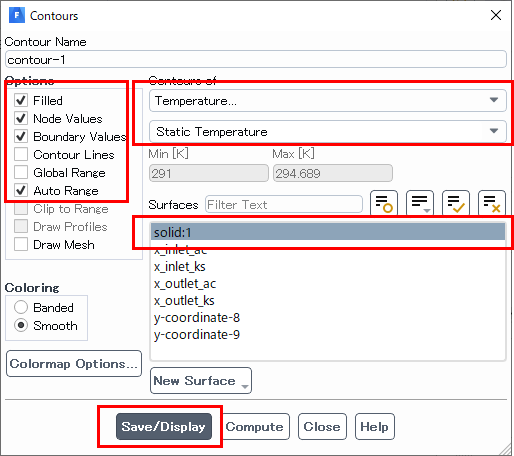Image resolution: width=514 pixels, height=456 pixels.
Task: Enable the Contour Lines checkbox
Action: pyautogui.click(x=21, y=154)
